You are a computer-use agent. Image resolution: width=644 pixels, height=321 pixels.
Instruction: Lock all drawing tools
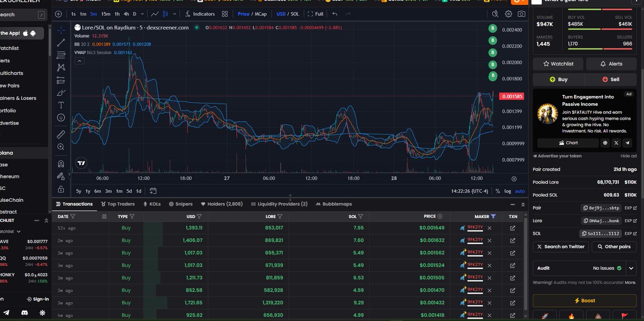pyautogui.click(x=61, y=189)
